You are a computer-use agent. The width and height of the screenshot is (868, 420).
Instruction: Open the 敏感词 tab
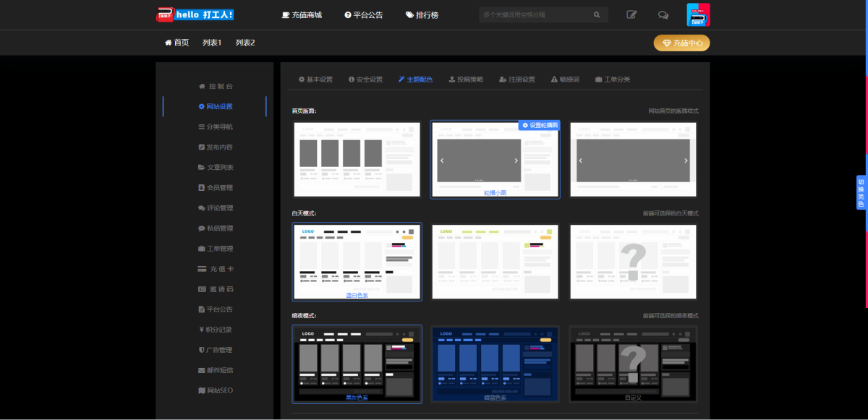tap(565, 80)
